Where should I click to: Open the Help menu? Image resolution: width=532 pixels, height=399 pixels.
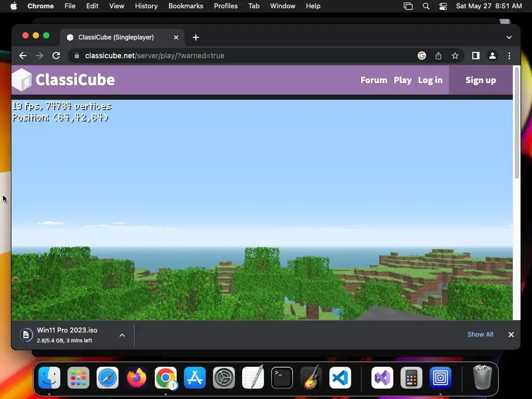coord(313,6)
